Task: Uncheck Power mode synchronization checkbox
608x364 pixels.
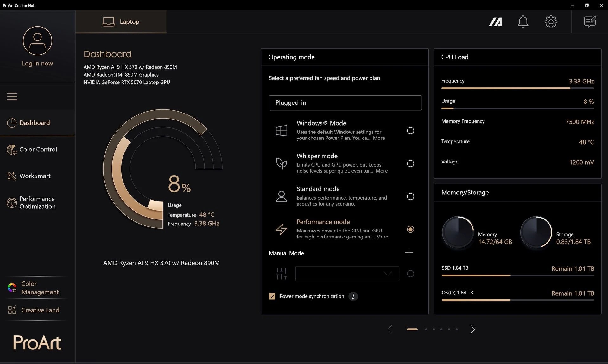Action: pos(272,296)
